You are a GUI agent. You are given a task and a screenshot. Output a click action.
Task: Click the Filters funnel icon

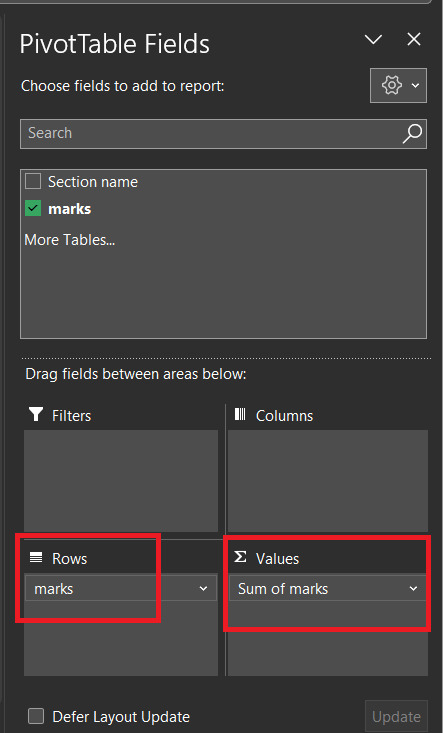click(36, 414)
